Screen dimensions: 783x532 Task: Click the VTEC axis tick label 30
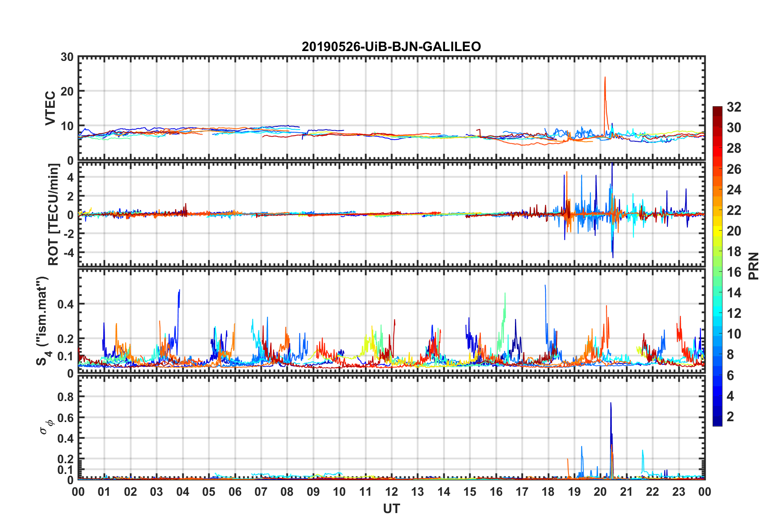coord(67,57)
